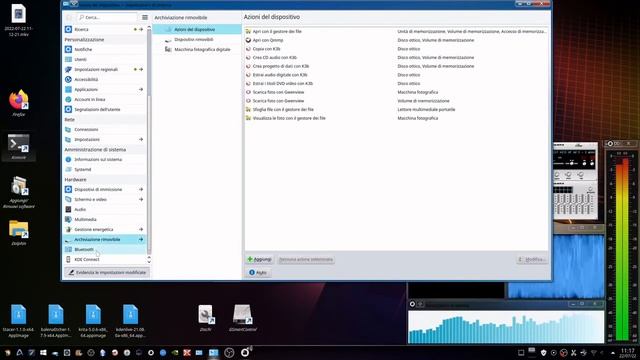
Task: Select Schermo e video settings
Action: click(x=104, y=199)
